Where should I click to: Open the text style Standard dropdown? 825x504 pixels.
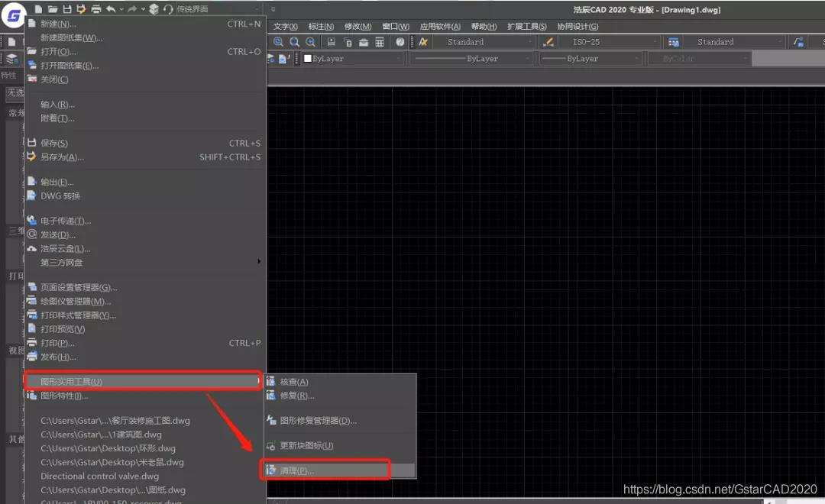[484, 42]
